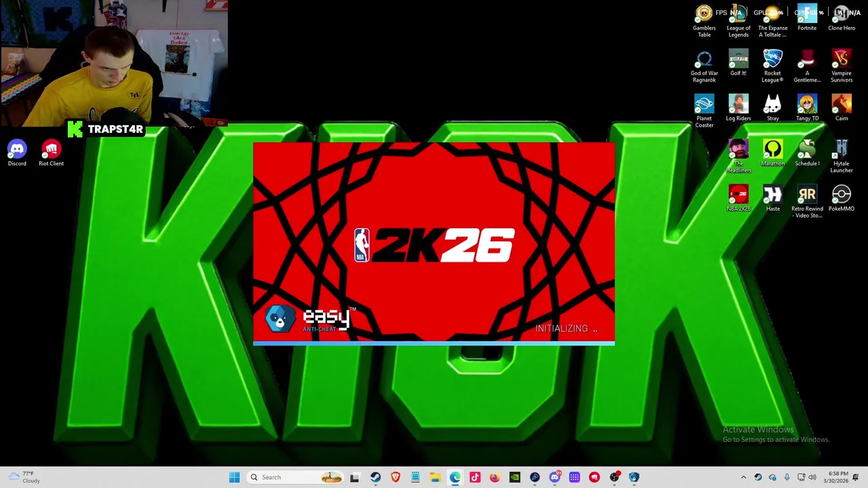
Task: Open the Fortnite desktop icon
Action: pyautogui.click(x=807, y=18)
